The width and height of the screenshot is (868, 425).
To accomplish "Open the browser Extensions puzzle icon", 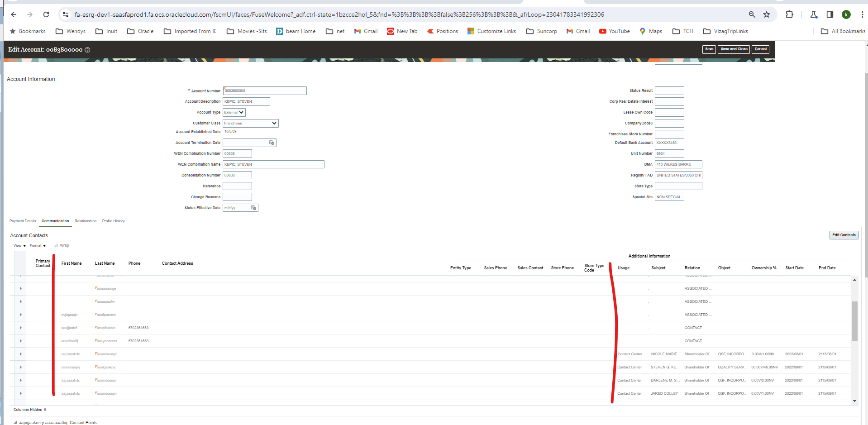I will click(x=789, y=14).
